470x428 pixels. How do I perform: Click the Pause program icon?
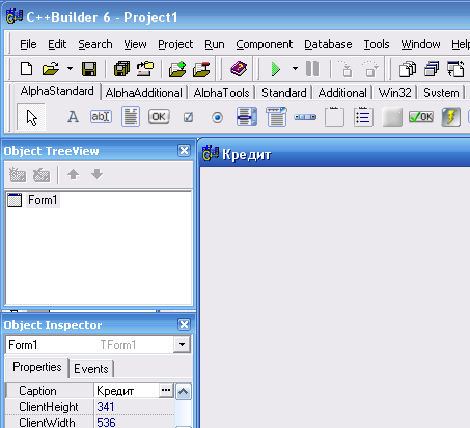(x=312, y=69)
